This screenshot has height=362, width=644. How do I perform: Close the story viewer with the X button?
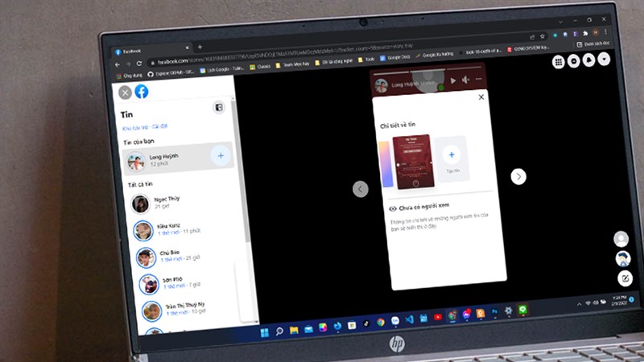coord(126,93)
